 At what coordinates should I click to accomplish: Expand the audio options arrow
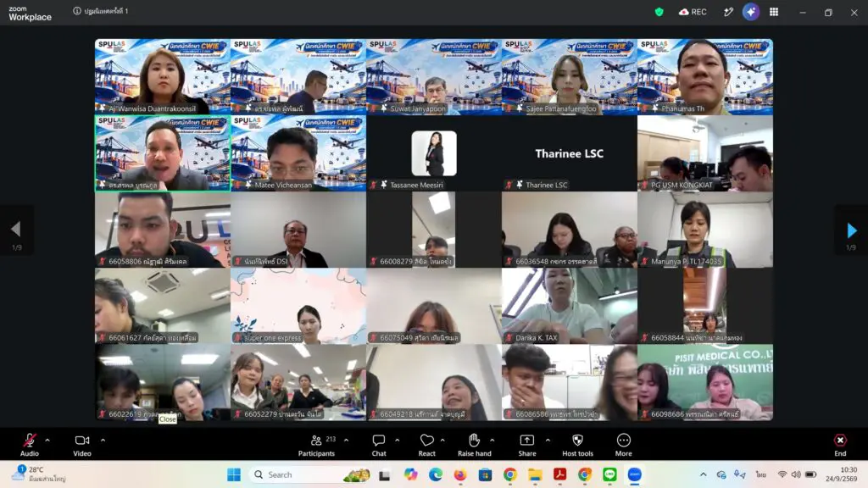click(47, 441)
